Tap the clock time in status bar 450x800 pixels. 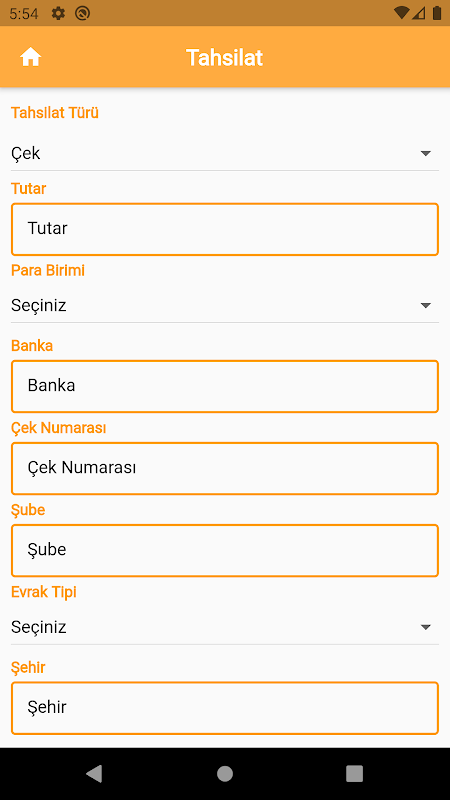tap(23, 14)
